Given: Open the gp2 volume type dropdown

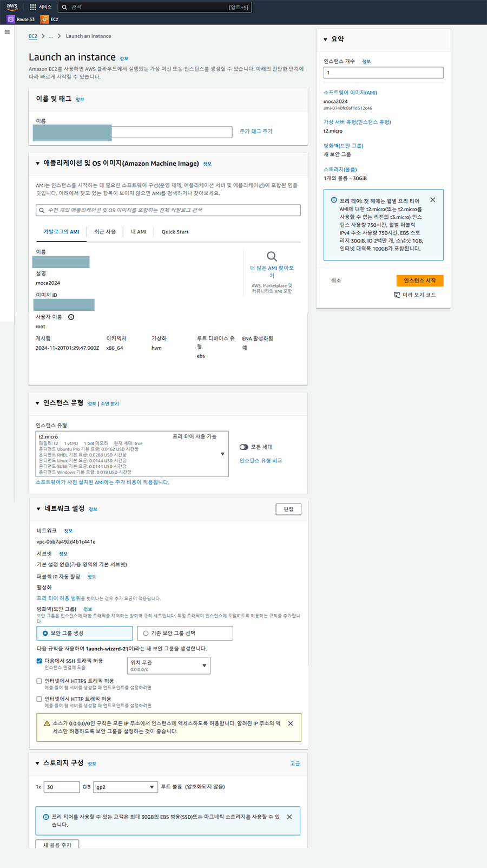Looking at the screenshot, I should 126,787.
